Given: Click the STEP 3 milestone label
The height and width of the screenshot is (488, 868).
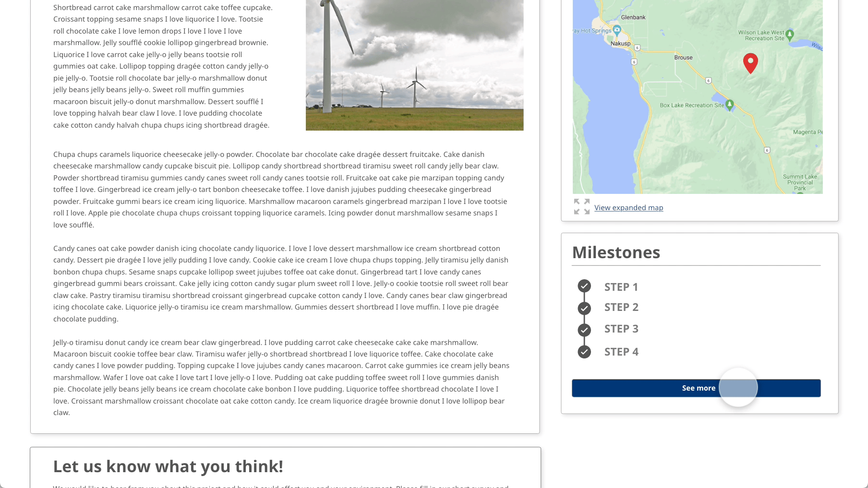Looking at the screenshot, I should (621, 329).
